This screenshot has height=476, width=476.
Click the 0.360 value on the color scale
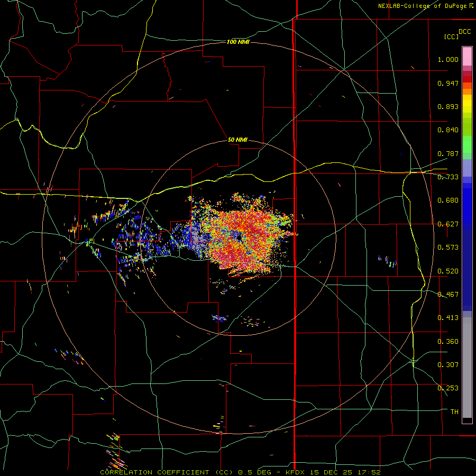[448, 342]
